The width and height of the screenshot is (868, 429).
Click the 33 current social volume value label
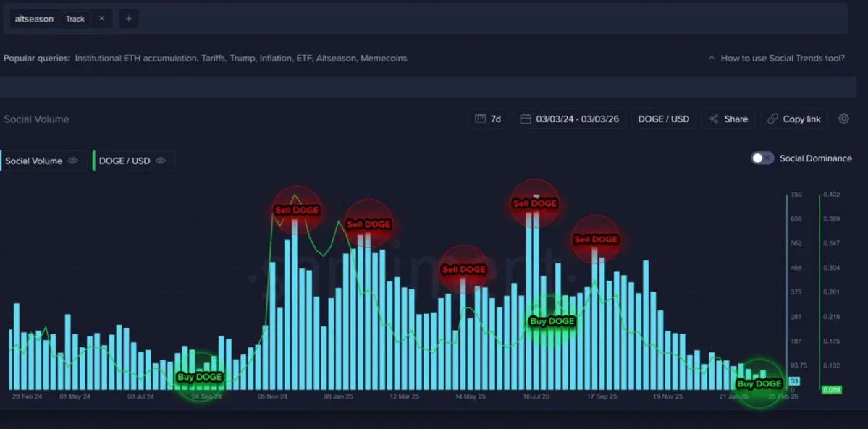pyautogui.click(x=794, y=381)
